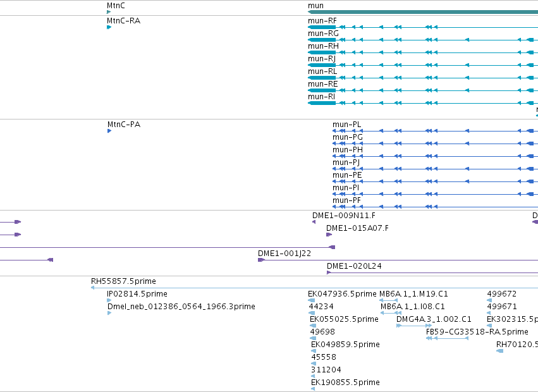
Task: Click the DME1-020L24 arrow glyph
Action: [329, 273]
